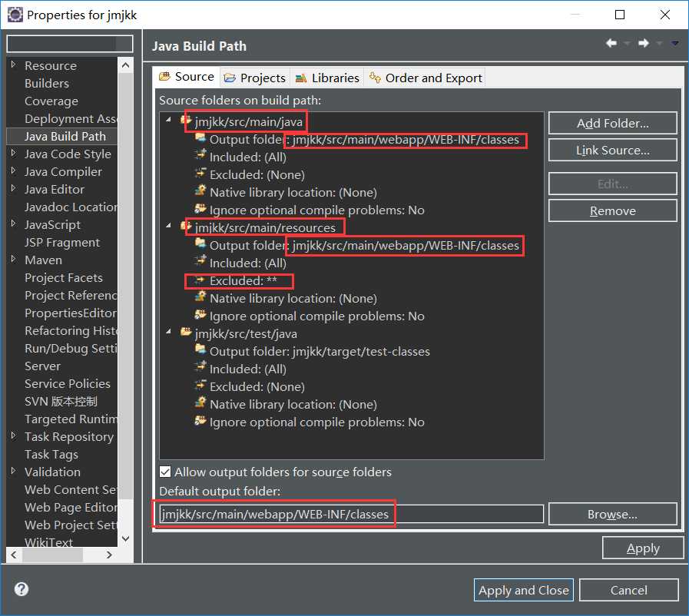The width and height of the screenshot is (689, 616).
Task: Open the Project Facets page
Action: pos(64,278)
